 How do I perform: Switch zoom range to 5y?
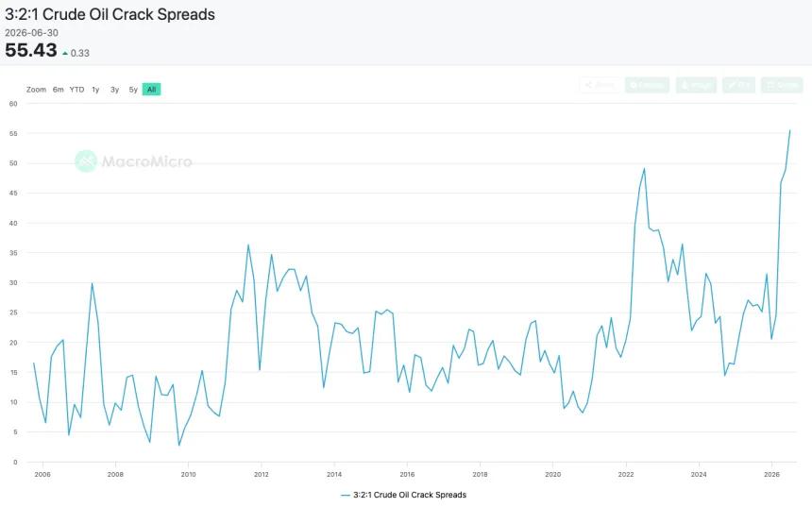(x=133, y=90)
